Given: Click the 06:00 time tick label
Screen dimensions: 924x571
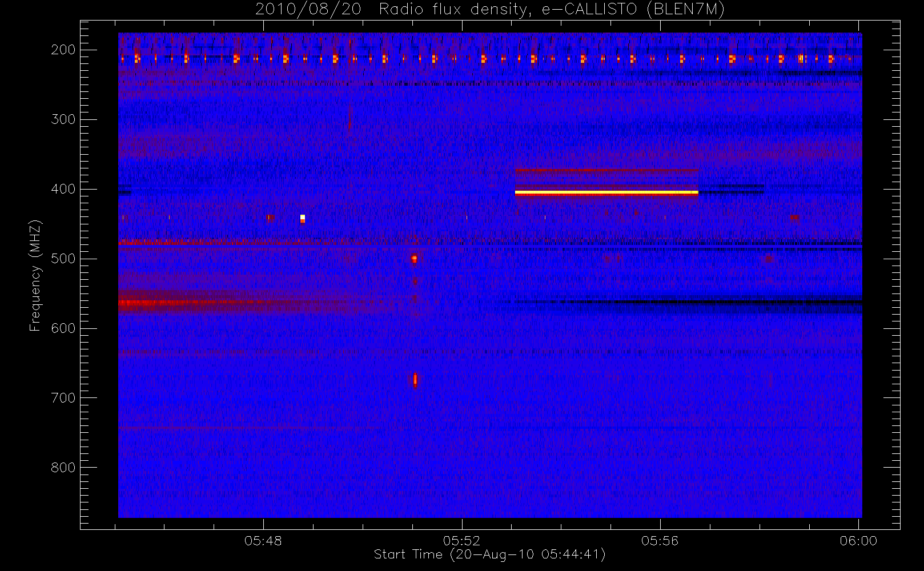Looking at the screenshot, I should (858, 541).
